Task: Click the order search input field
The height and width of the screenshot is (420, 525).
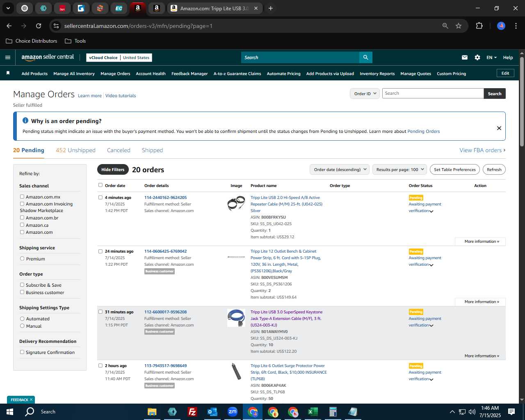Action: point(433,94)
